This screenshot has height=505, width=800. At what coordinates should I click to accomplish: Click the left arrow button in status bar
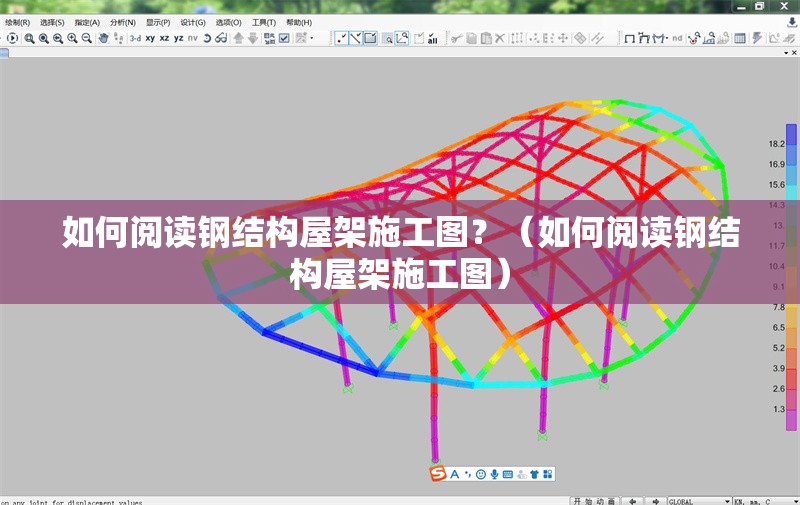pos(633,501)
